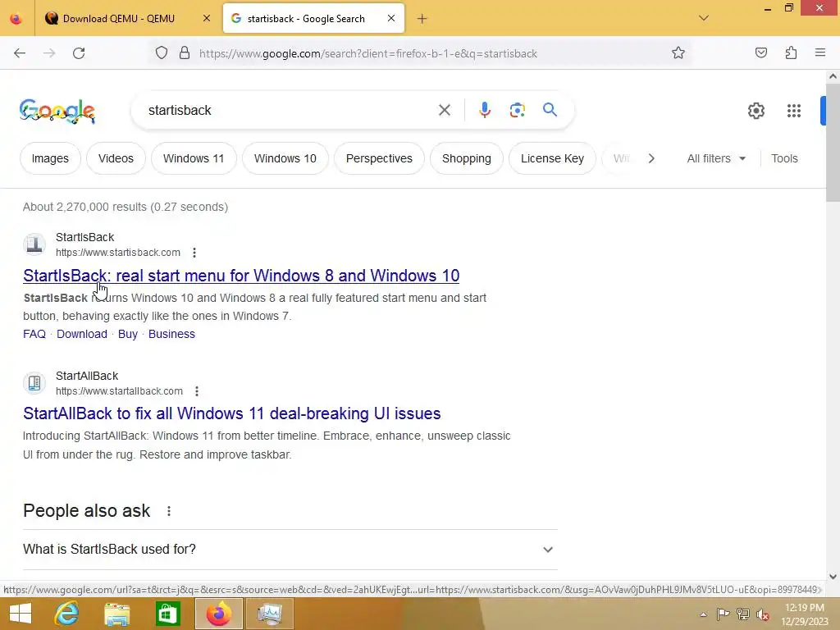Open the Google apps grid icon
Screen dimensions: 840x630
(793, 111)
